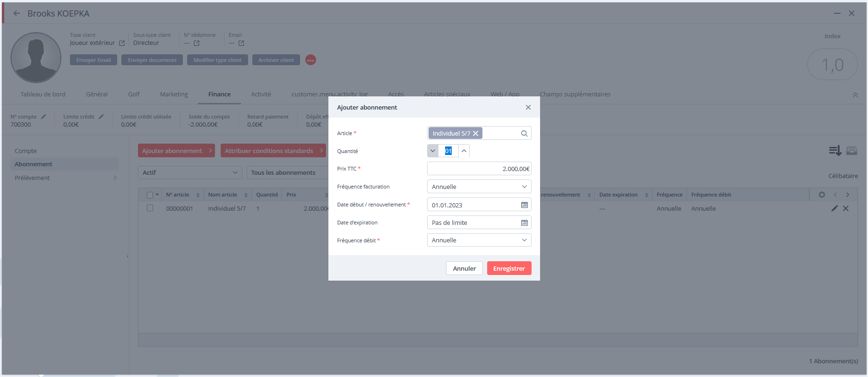868x377 pixels.
Task: Click Attribuer conditions standards button
Action: [273, 151]
